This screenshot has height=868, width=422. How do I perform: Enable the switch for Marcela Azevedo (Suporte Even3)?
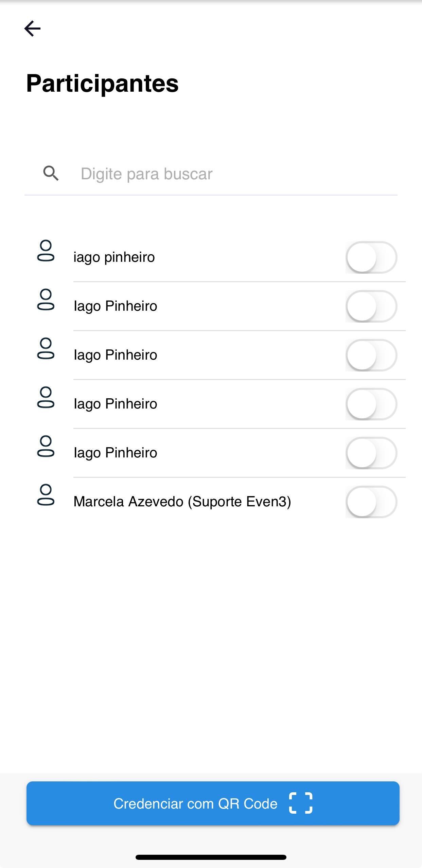[x=371, y=502]
